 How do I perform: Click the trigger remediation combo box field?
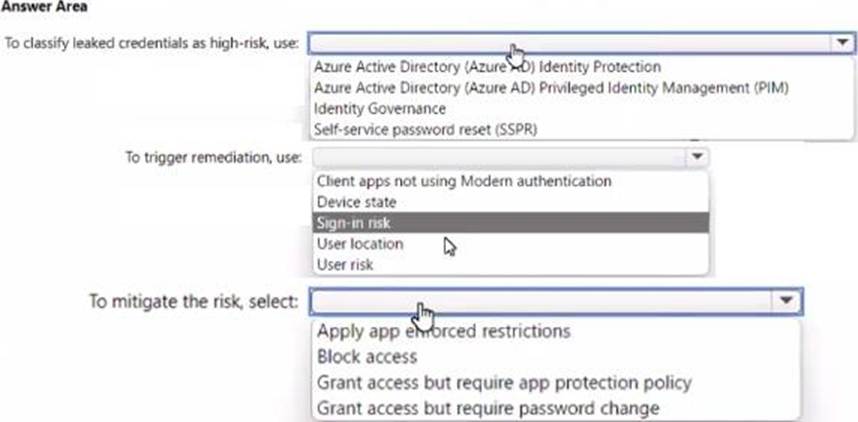[511, 158]
